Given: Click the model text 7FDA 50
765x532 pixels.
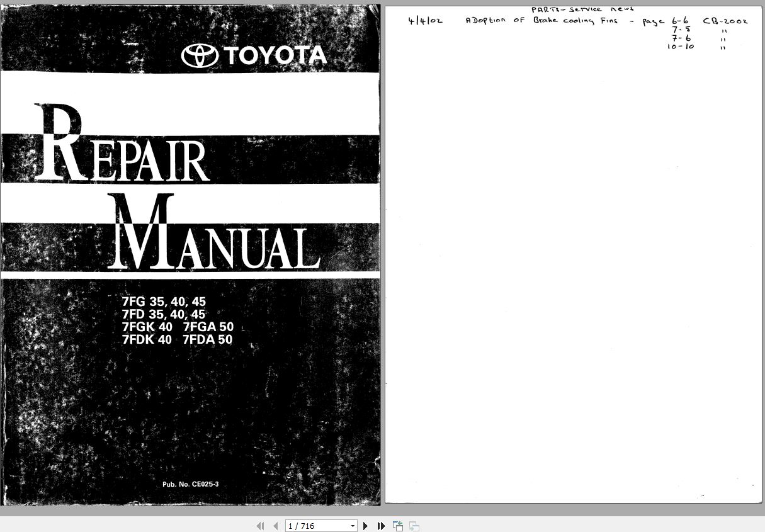Looking at the screenshot, I should pos(207,339).
